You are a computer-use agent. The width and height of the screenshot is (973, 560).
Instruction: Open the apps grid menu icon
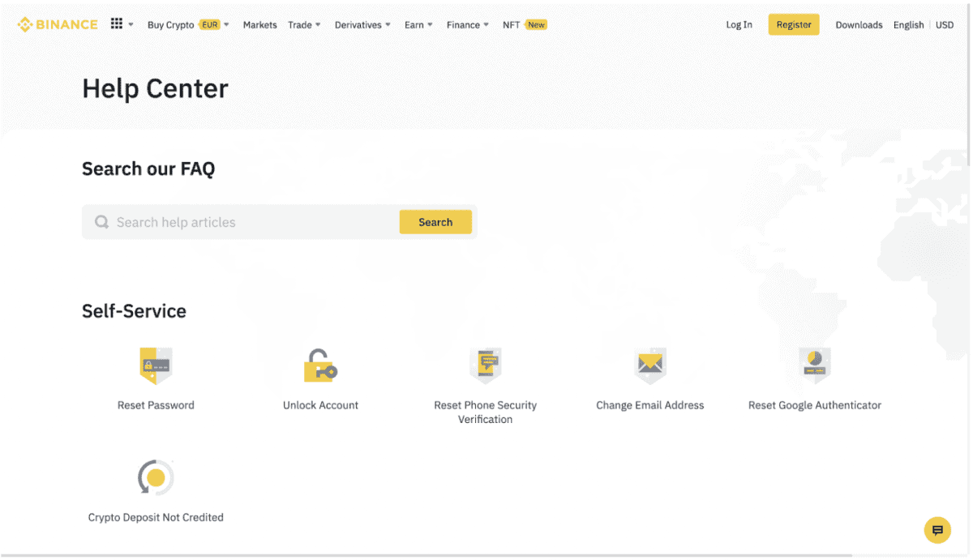[x=117, y=24]
